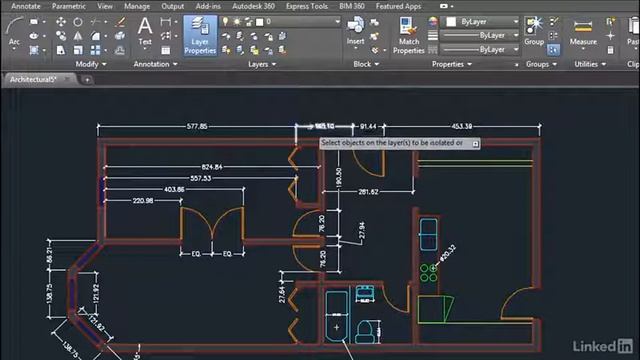Open the Quick Calculator icon
Screen dimensions: 640x360
(611, 50)
